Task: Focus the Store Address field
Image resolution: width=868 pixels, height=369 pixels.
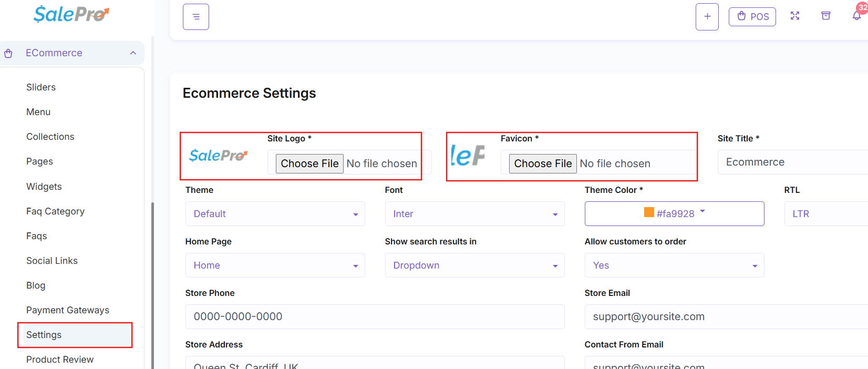Action: (x=375, y=363)
